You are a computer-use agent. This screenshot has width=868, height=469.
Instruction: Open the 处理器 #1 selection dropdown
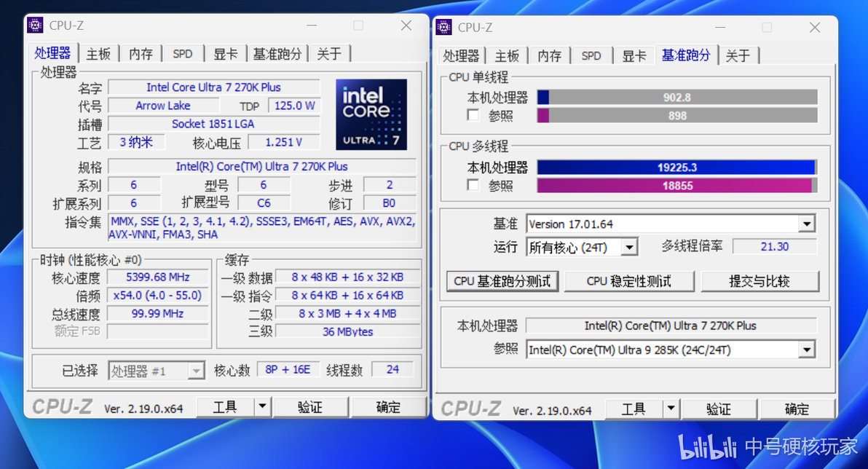(x=196, y=371)
